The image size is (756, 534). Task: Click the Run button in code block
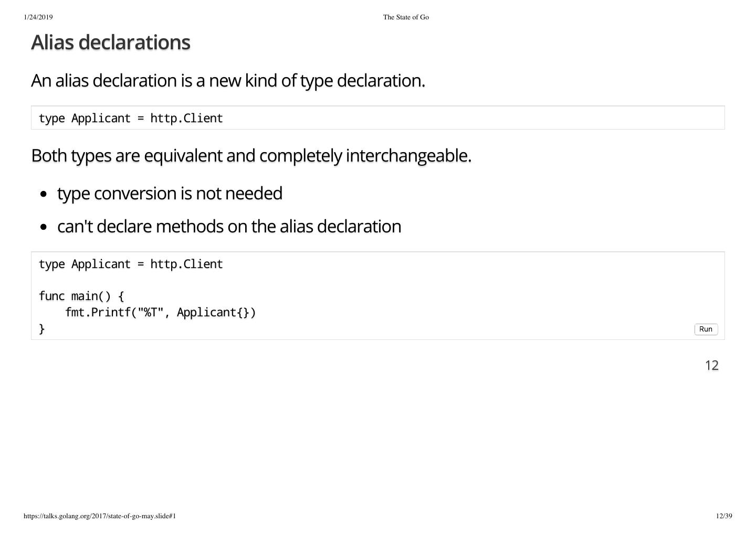(x=706, y=329)
